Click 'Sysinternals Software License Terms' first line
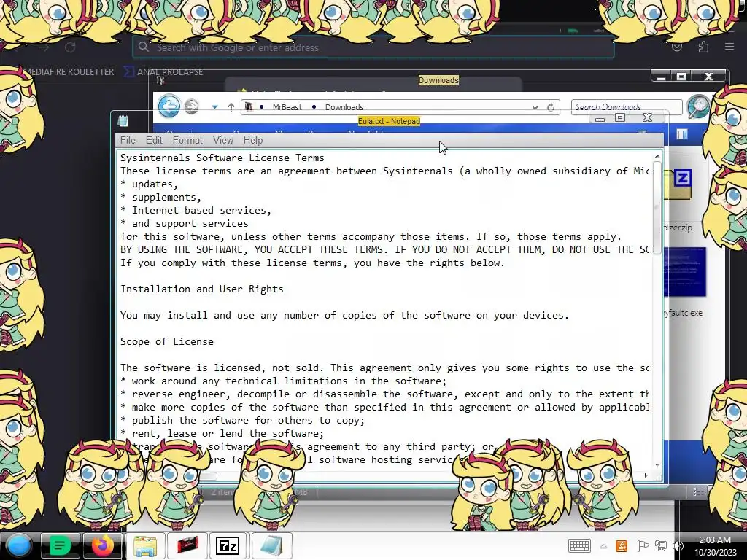 coord(222,157)
